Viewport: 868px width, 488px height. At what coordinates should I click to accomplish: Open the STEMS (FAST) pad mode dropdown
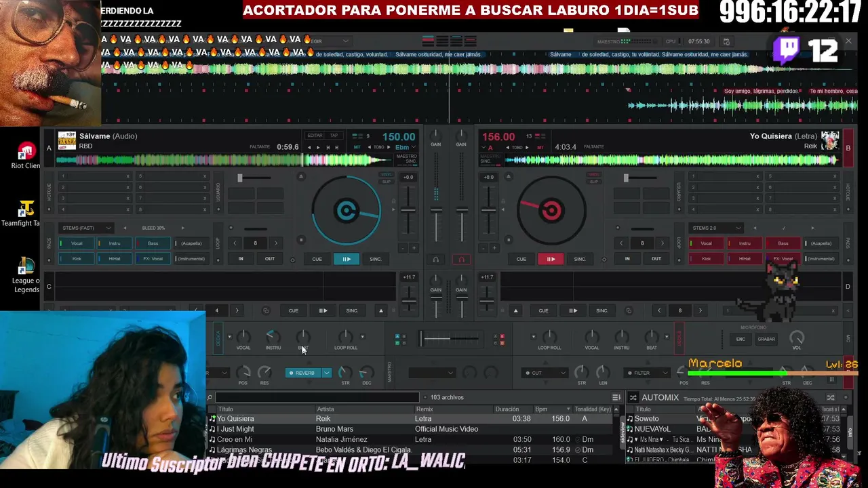[86, 228]
